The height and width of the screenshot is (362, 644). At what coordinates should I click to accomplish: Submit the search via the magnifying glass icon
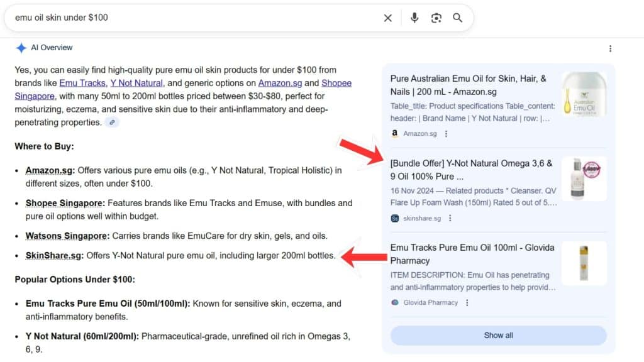[458, 18]
